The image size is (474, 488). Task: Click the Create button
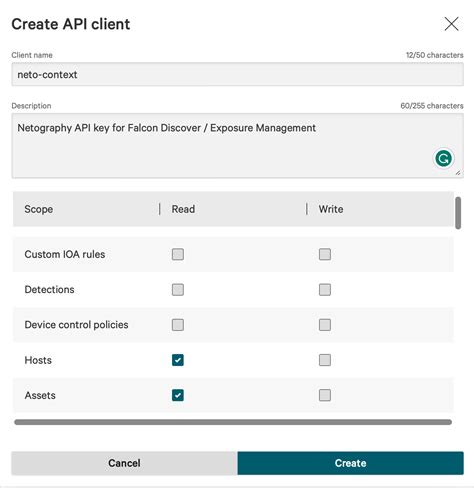(x=350, y=463)
